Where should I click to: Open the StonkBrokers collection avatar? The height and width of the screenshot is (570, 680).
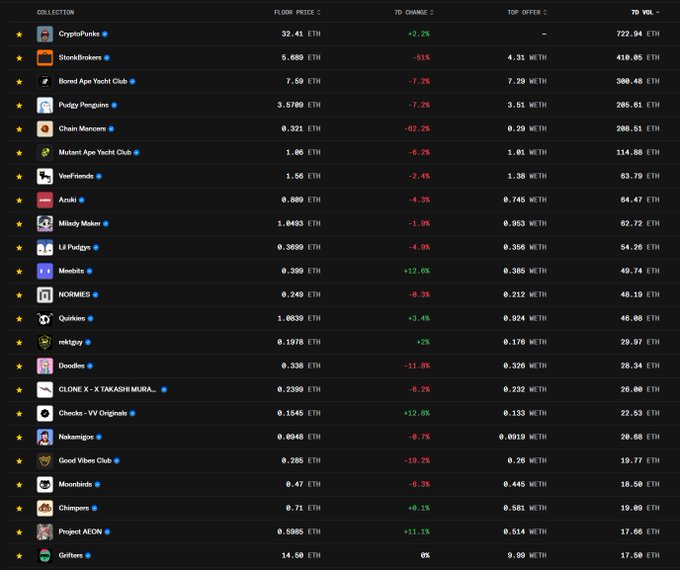point(45,58)
